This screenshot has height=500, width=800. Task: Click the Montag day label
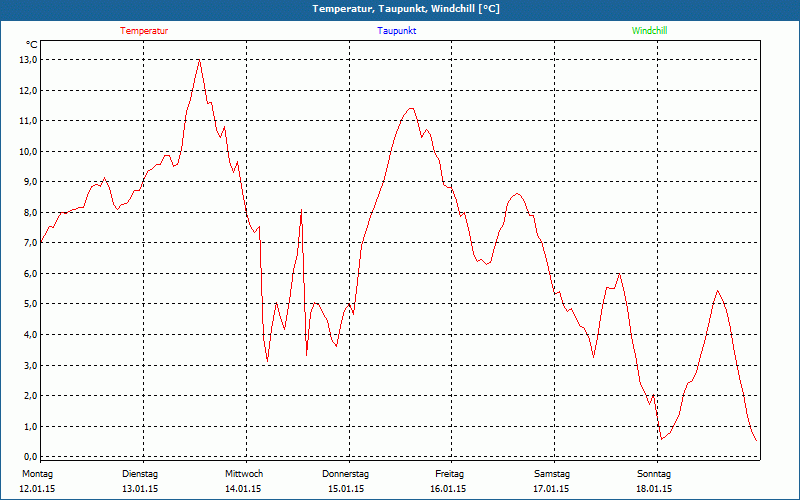click(x=37, y=474)
